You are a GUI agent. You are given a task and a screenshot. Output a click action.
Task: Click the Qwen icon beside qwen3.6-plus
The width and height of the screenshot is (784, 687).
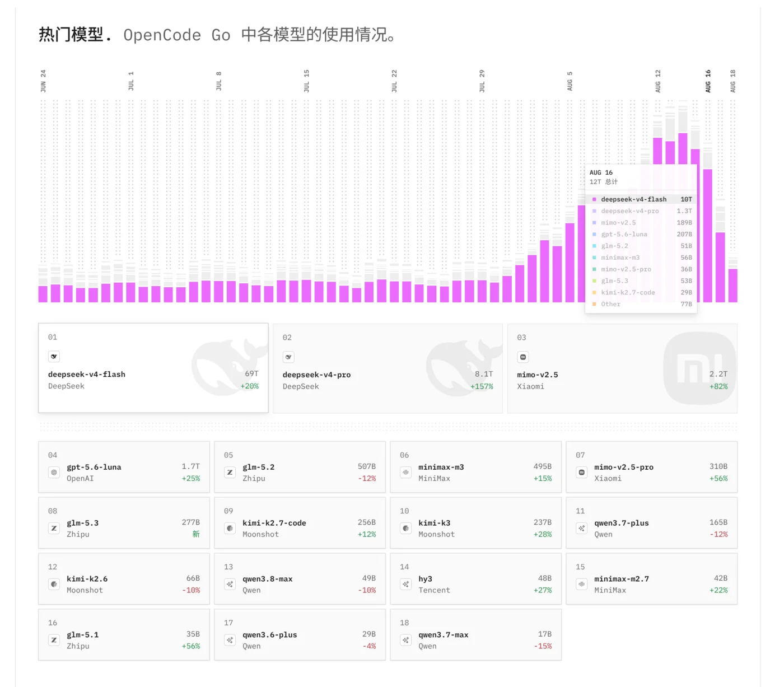coord(230,641)
